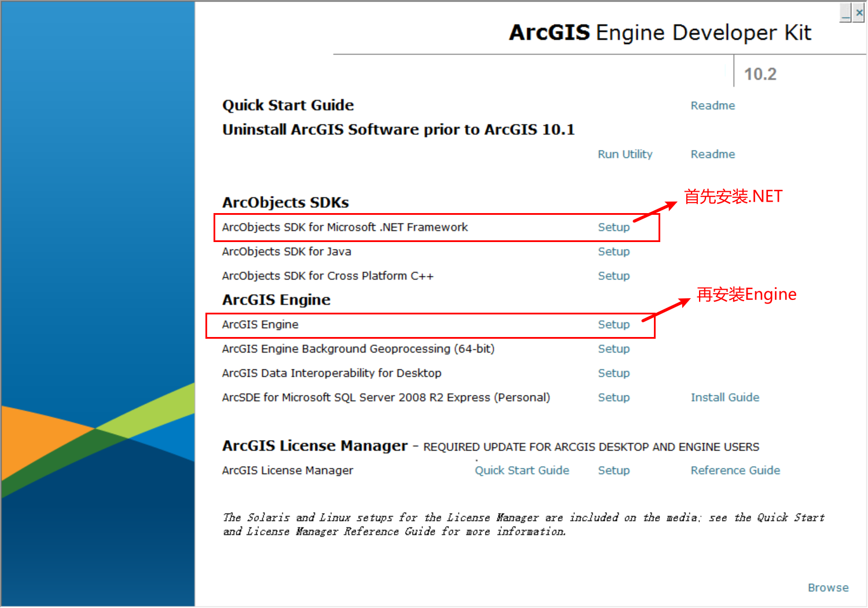The height and width of the screenshot is (608, 868).
Task: Open the ArcSDE Install Guide
Action: 724,397
